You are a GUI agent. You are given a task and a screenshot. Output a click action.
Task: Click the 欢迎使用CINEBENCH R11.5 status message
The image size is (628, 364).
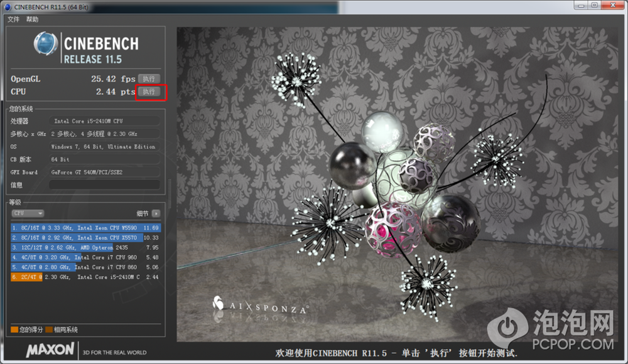point(396,353)
